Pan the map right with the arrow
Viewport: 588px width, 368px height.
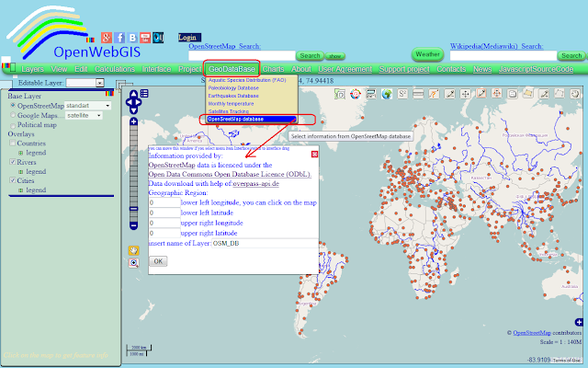139,102
